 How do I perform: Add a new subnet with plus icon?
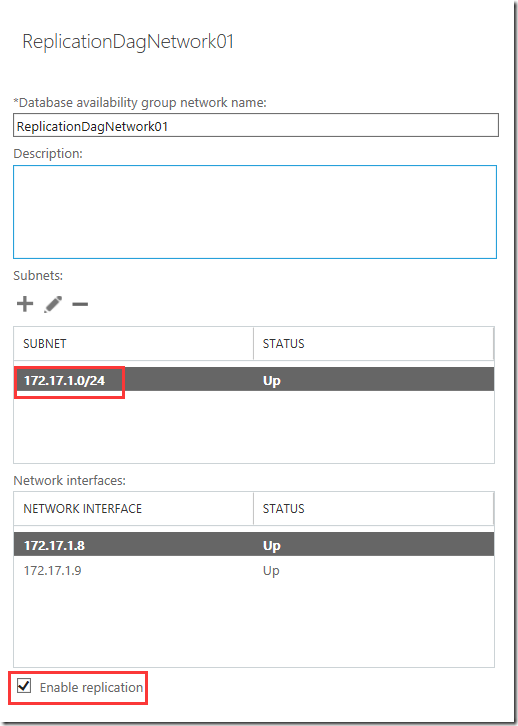(25, 304)
